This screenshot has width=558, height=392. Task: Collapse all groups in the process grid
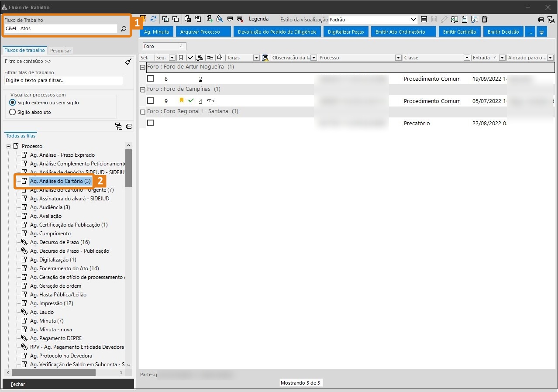541,20
